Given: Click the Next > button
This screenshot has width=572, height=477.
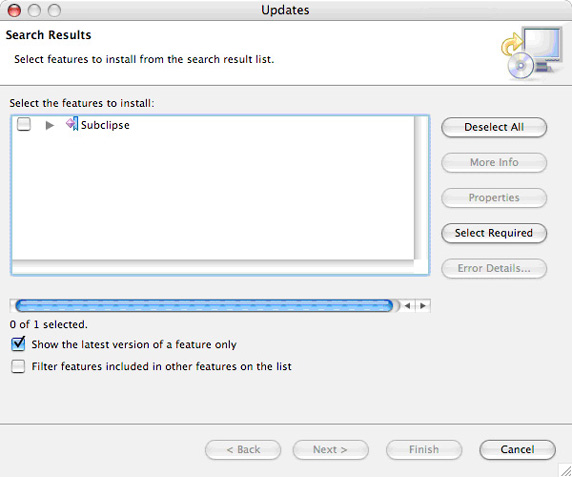Looking at the screenshot, I should click(x=331, y=450).
